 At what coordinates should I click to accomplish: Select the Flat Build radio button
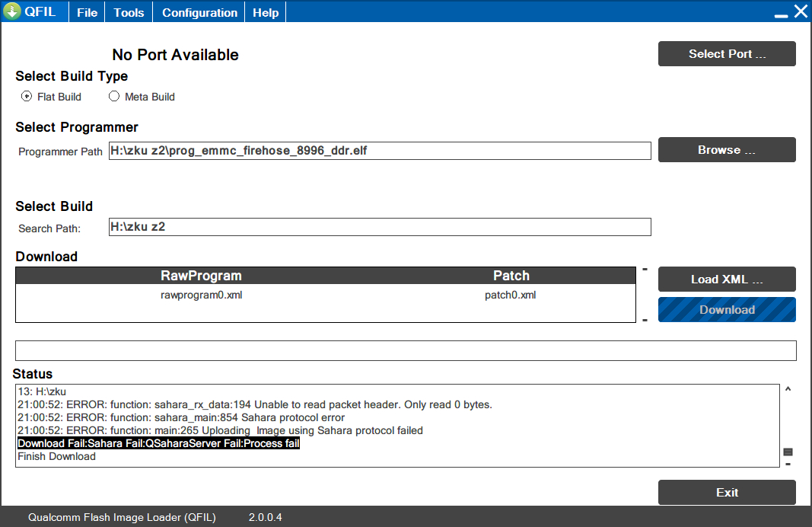pos(27,97)
